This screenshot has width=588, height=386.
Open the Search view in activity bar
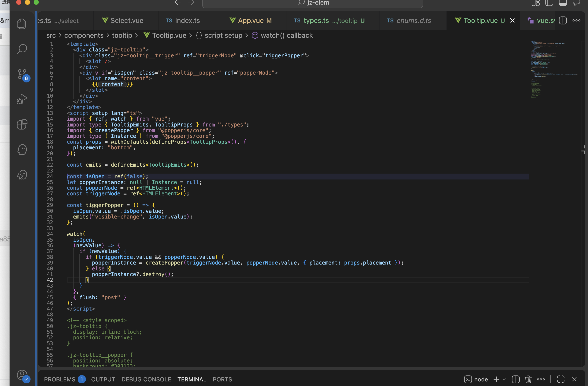point(22,49)
